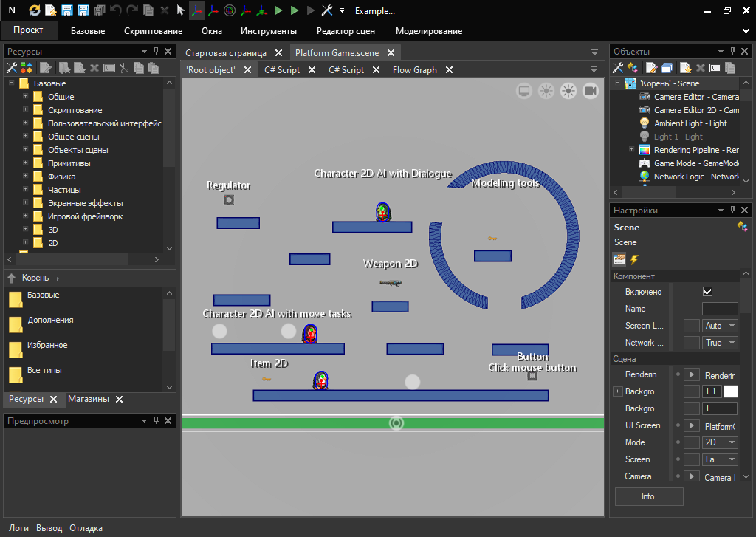Click the cut scissors icon in Resources toolbar
The image size is (756, 537).
click(124, 68)
